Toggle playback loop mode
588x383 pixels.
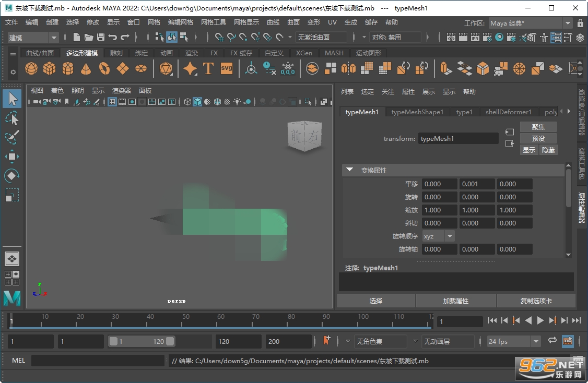[x=552, y=341]
